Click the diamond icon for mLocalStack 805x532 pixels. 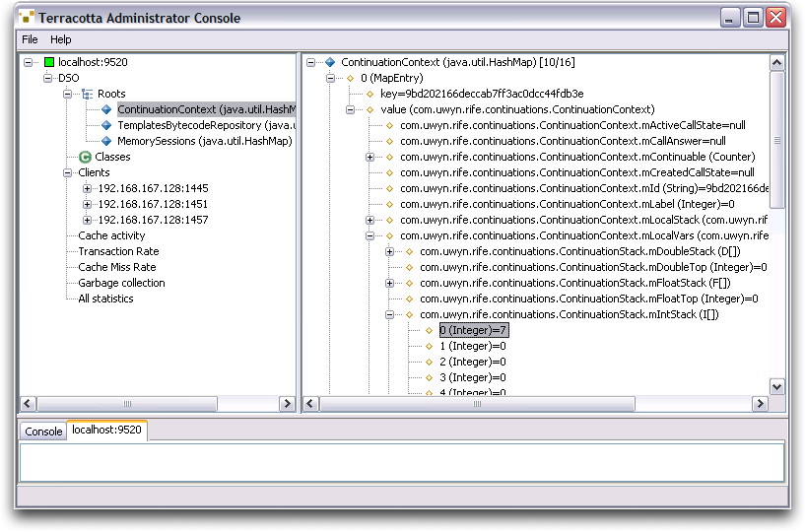click(389, 220)
